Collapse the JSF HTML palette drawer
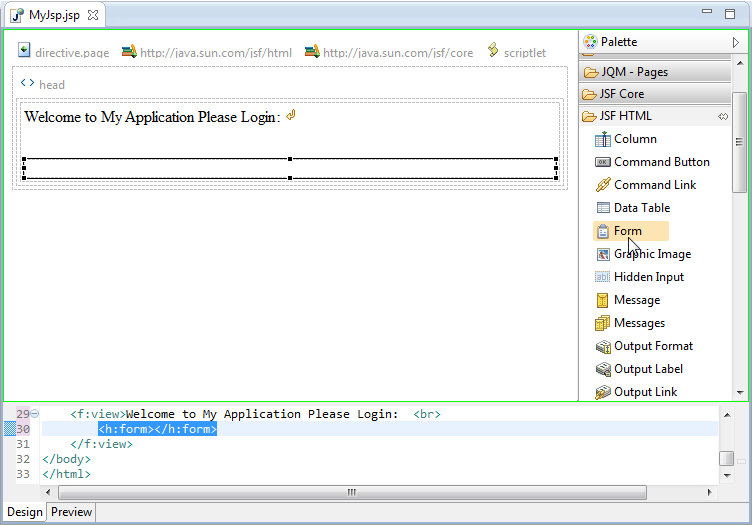This screenshot has height=525, width=752. [x=640, y=116]
